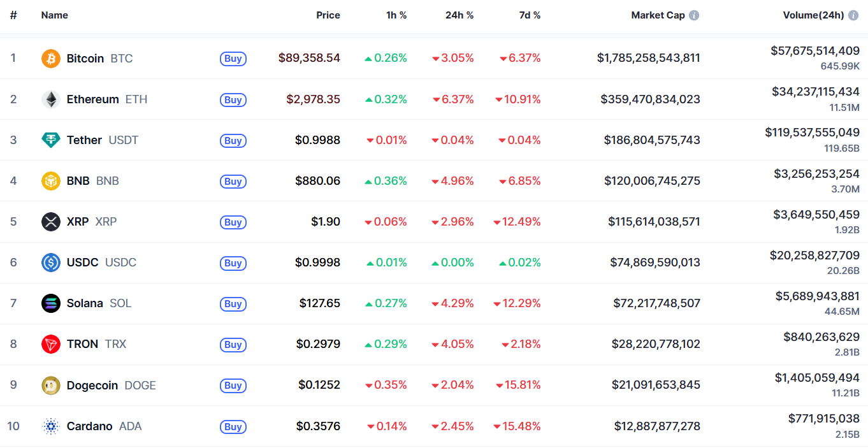Sort by the 24h % column header
868x448 pixels.
click(459, 15)
